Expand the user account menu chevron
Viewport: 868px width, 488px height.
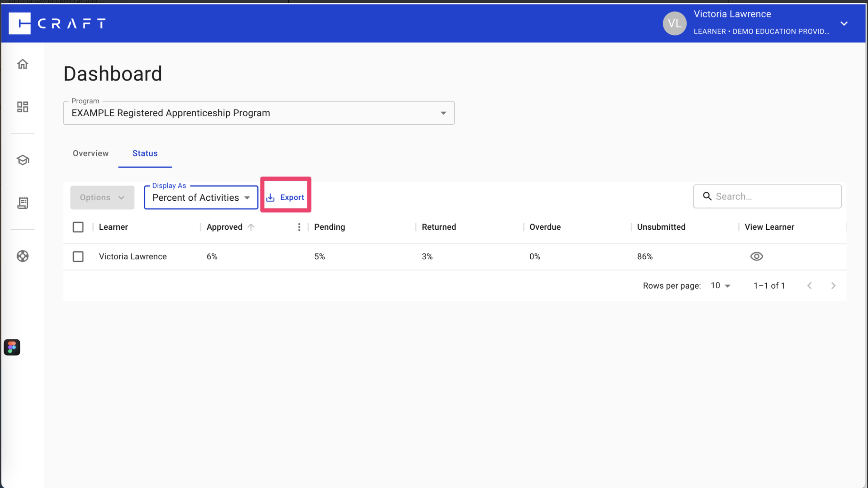coord(844,23)
